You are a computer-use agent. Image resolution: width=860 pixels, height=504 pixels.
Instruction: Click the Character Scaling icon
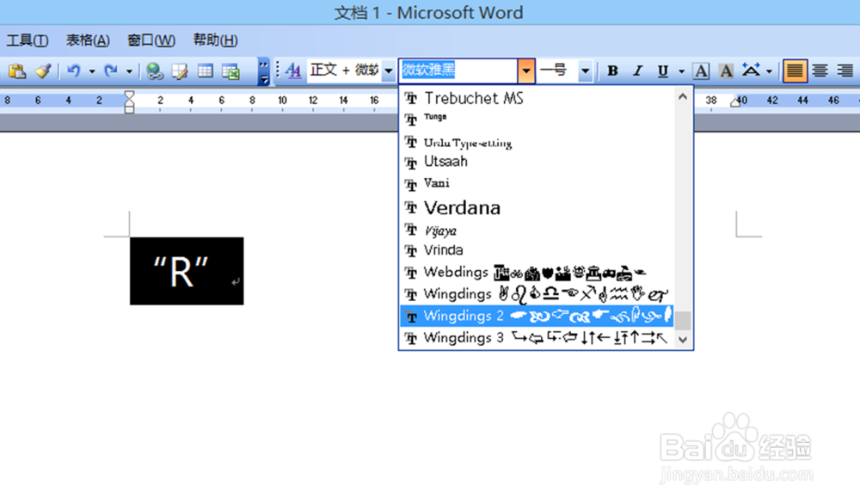(751, 71)
